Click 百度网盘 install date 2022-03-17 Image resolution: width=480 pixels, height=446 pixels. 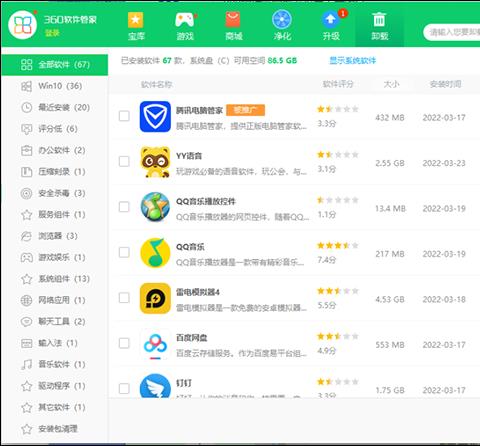pos(444,345)
